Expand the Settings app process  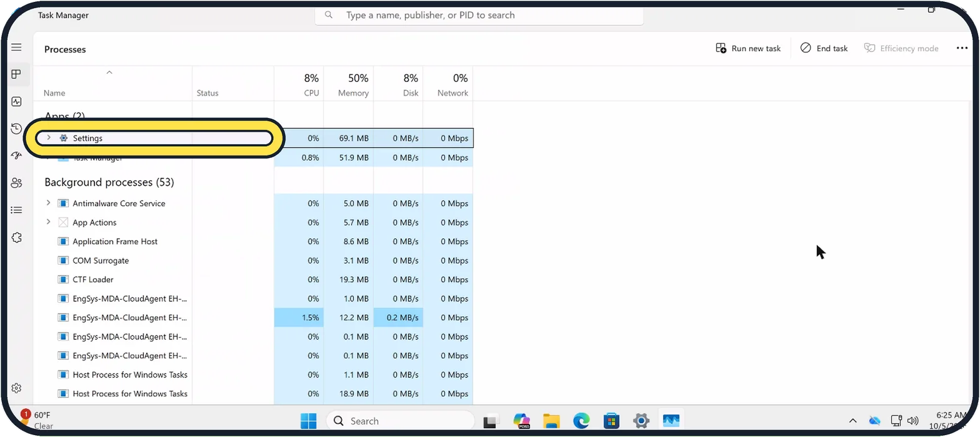point(49,137)
